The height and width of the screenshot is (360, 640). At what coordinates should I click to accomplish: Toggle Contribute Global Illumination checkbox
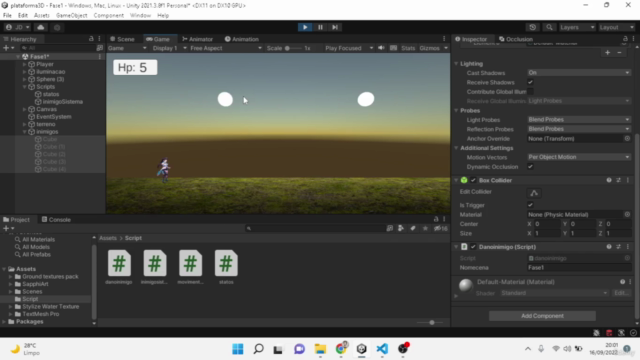coord(530,91)
